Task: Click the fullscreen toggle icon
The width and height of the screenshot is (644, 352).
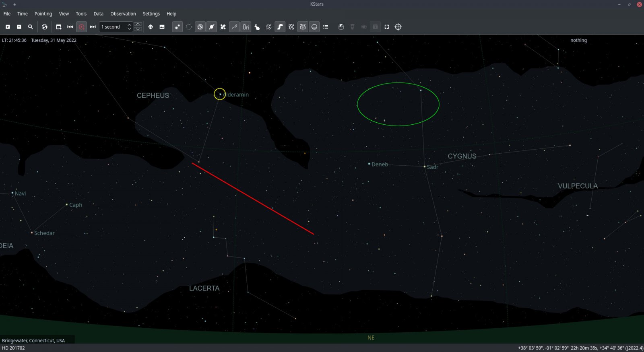Action: point(387,27)
